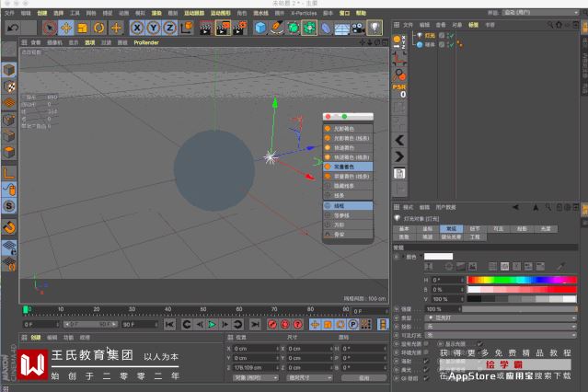Switch to Model mode in left sidebar

[9, 70]
